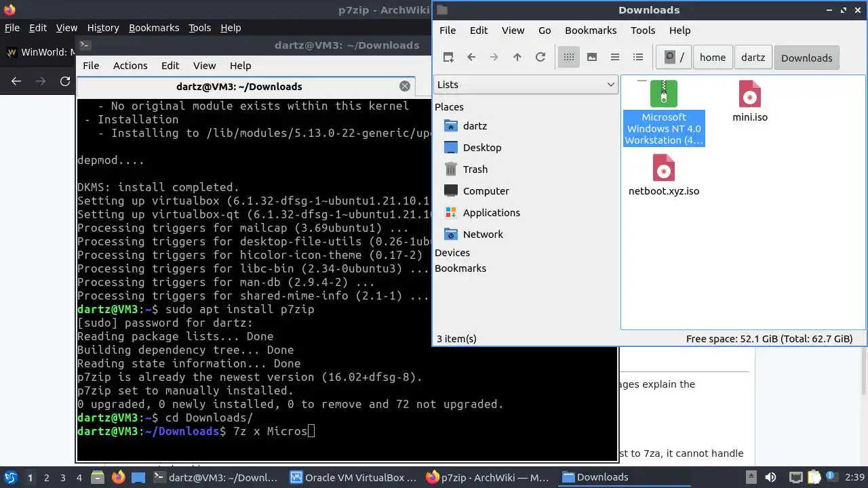Go to parent folder in file manager
868x488 pixels.
(x=517, y=58)
